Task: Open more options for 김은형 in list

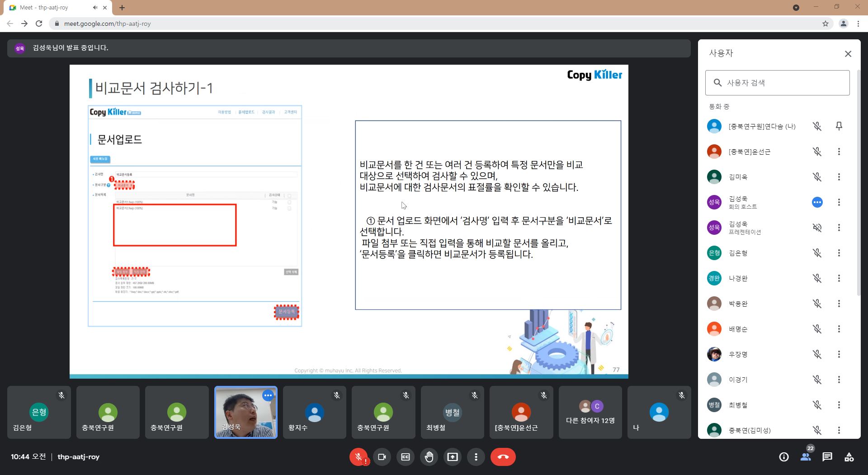Action: (839, 253)
